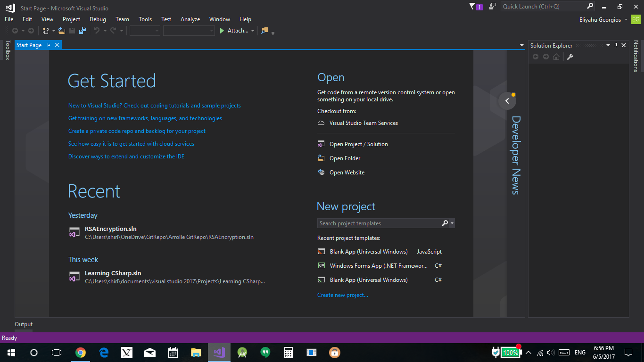Select the Blank App JavaScript template
This screenshot has height=362, width=644.
click(x=380, y=252)
